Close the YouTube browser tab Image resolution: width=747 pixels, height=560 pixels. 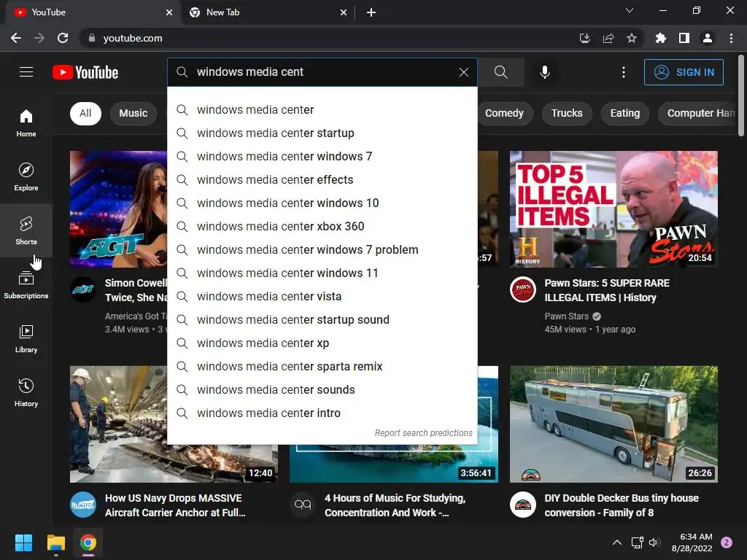(169, 12)
